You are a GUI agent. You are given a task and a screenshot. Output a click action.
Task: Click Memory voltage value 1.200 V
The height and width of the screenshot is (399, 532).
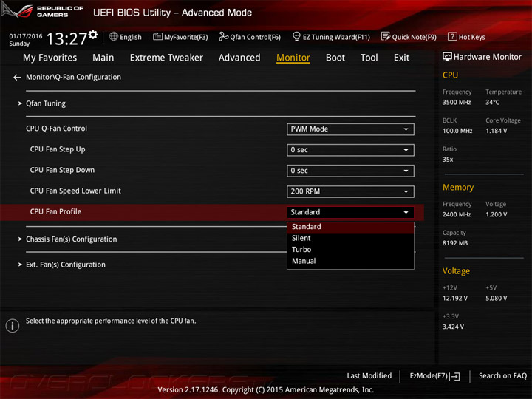[x=497, y=214]
